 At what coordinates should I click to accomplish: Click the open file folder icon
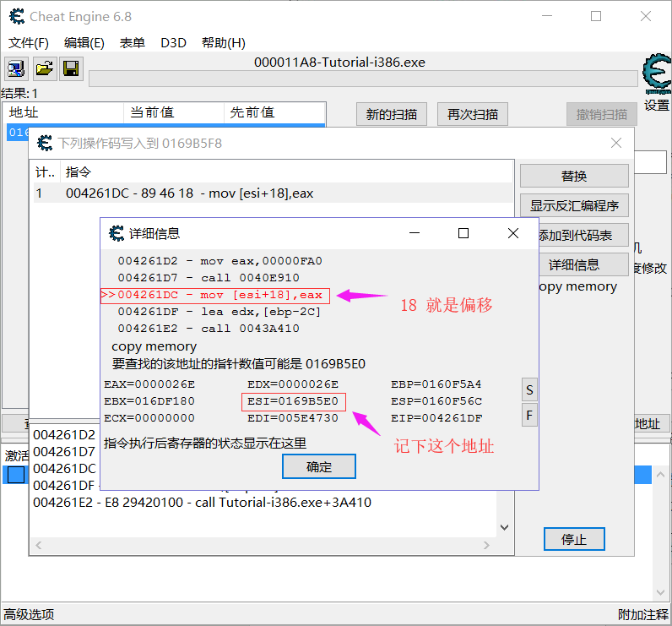(x=45, y=68)
